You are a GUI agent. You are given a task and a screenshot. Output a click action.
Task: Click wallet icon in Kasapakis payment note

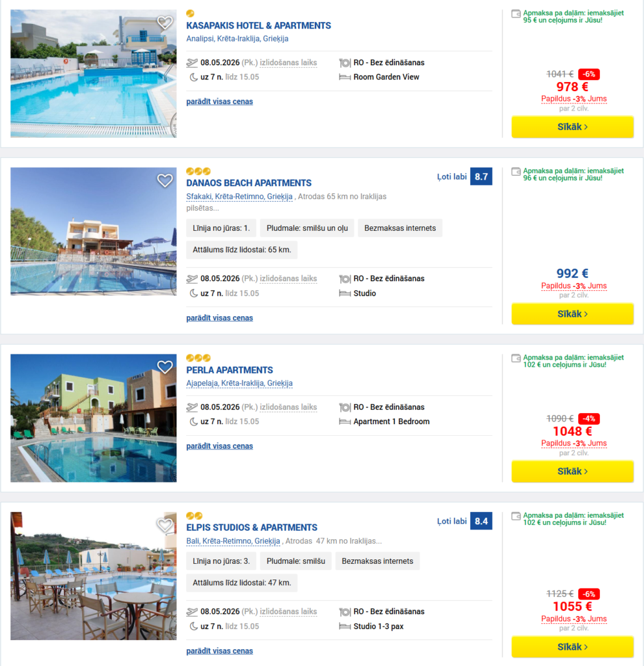[x=517, y=14]
